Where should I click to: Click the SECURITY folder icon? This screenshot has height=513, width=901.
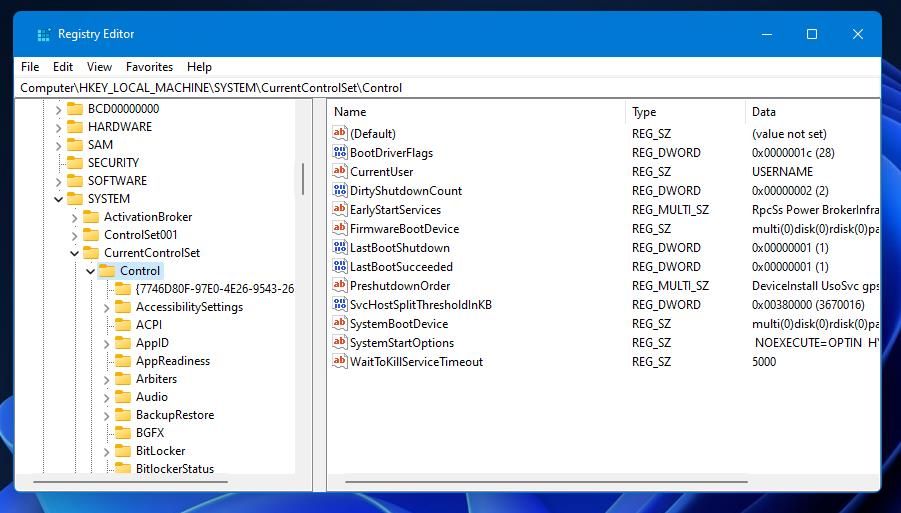coord(75,163)
